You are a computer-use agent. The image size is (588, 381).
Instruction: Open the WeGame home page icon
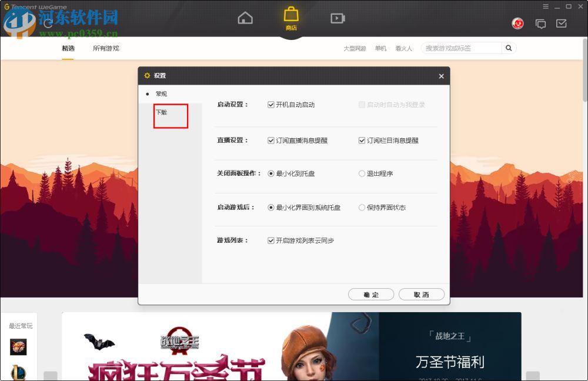coord(245,18)
